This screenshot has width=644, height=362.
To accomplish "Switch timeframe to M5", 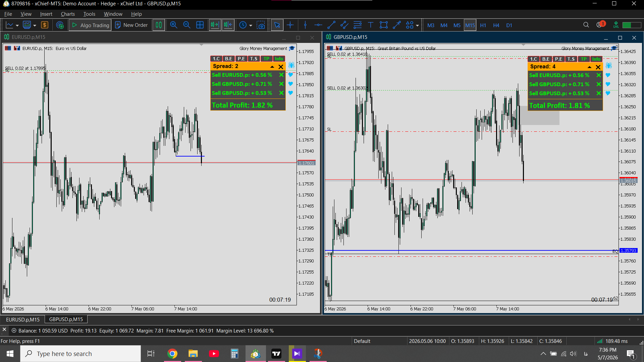I will (457, 25).
